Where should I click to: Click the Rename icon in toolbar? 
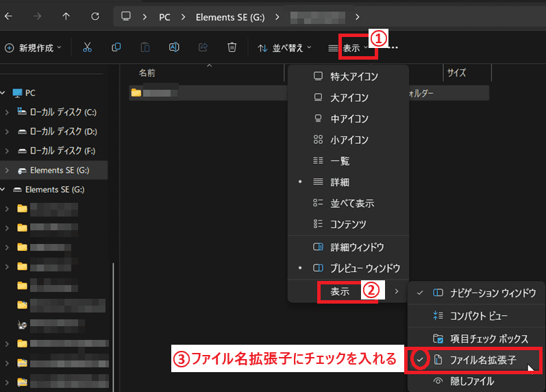pyautogui.click(x=174, y=47)
